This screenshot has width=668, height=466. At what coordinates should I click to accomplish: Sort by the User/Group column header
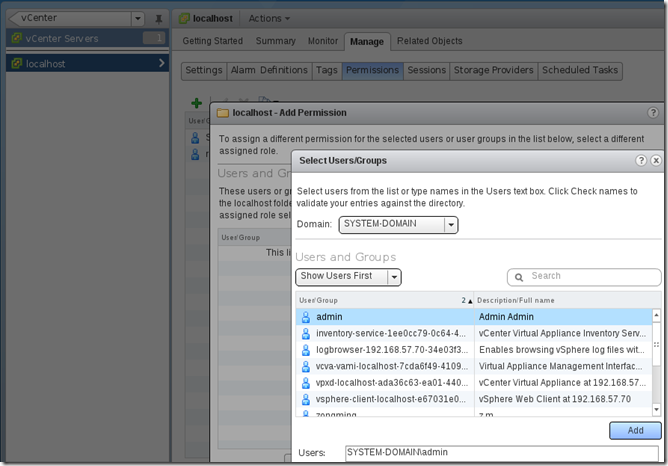385,300
